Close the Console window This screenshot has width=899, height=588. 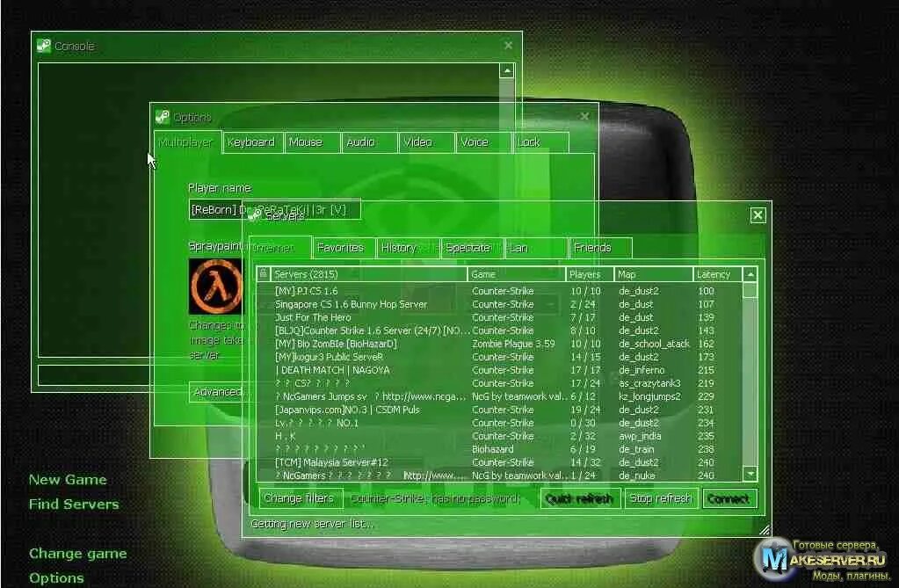(x=509, y=46)
